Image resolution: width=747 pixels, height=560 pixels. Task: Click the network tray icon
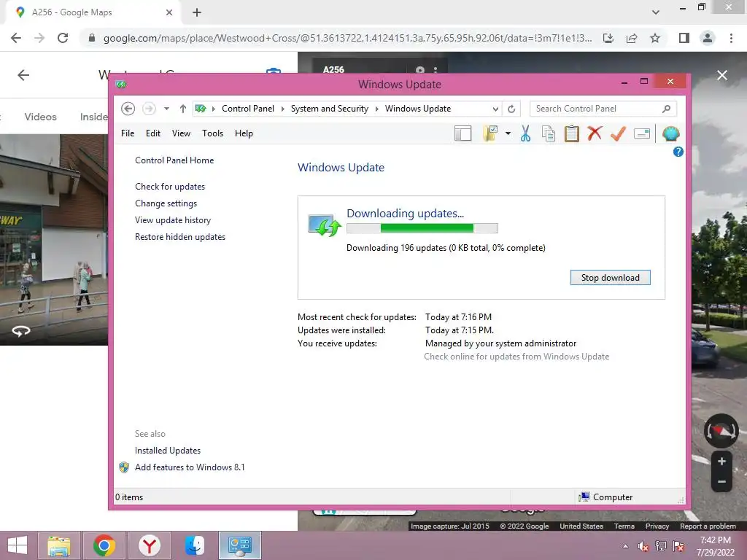point(661,546)
